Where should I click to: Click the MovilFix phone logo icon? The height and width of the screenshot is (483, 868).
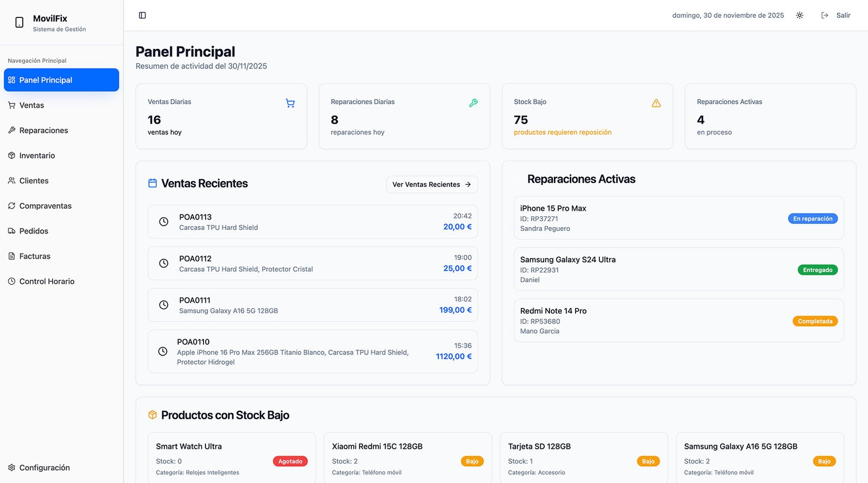(x=20, y=22)
